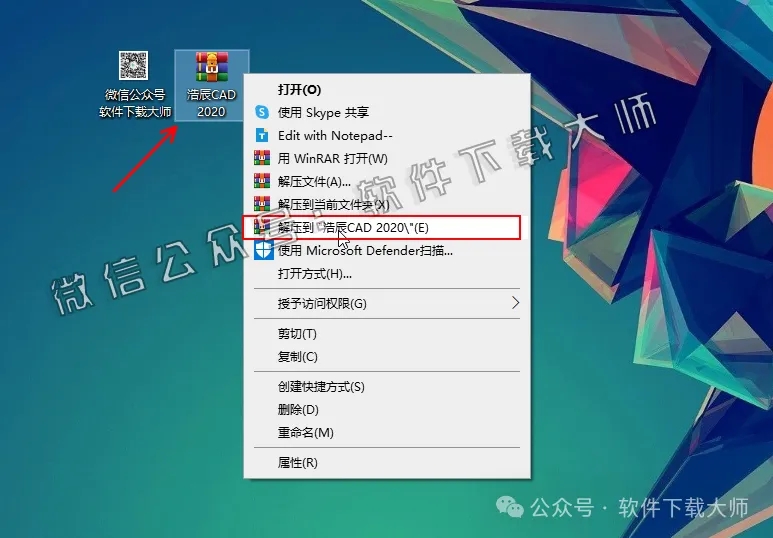
Task: Click WinRAR icon beside 解压到当前文件夹(X)
Action: (262, 204)
